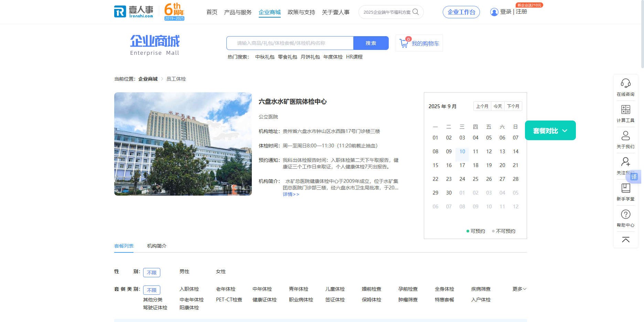
Task: Click the blue 译 translate icon
Action: click(x=634, y=177)
